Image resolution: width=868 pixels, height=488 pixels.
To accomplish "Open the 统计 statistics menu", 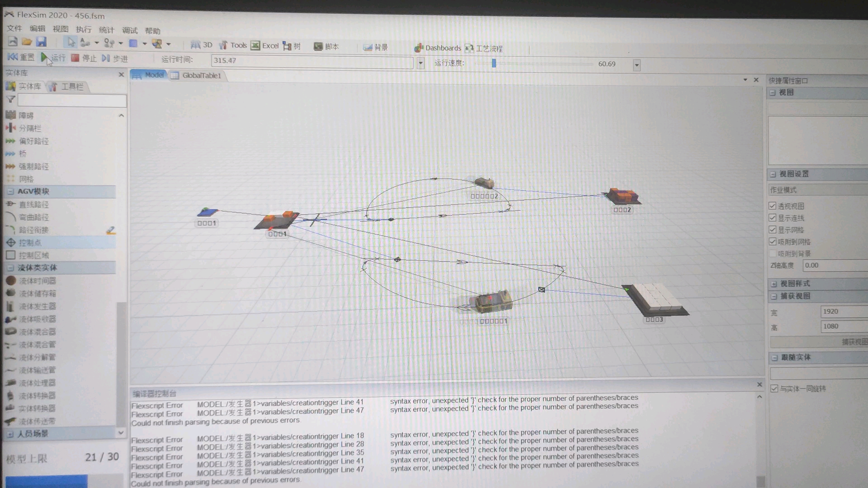I will pos(106,30).
